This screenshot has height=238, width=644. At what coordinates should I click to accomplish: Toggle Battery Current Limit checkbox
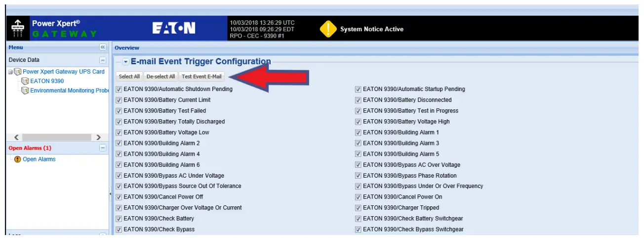pyautogui.click(x=119, y=100)
